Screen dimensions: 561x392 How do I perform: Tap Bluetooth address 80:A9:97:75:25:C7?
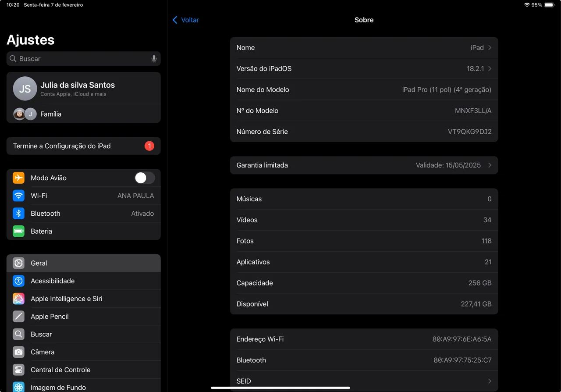tap(462, 360)
